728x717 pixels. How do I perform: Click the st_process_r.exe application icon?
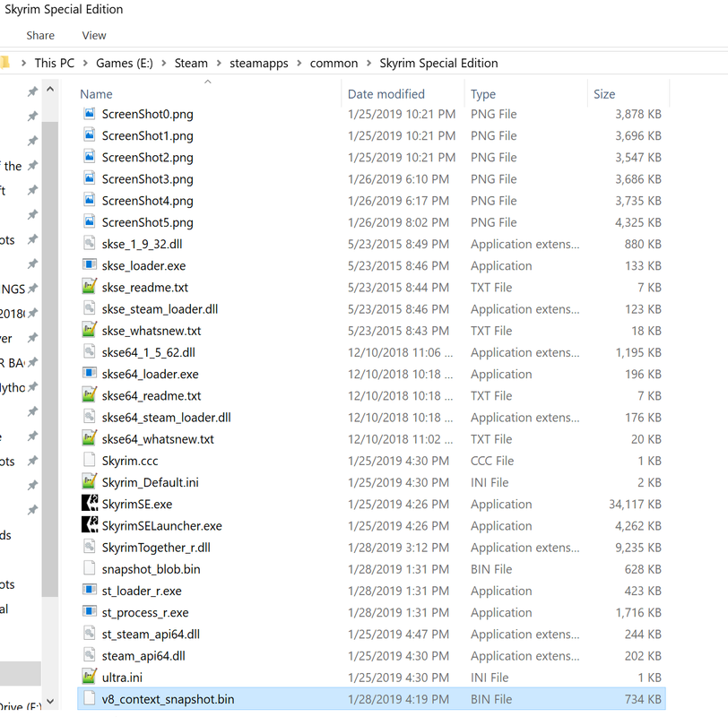coord(89,611)
